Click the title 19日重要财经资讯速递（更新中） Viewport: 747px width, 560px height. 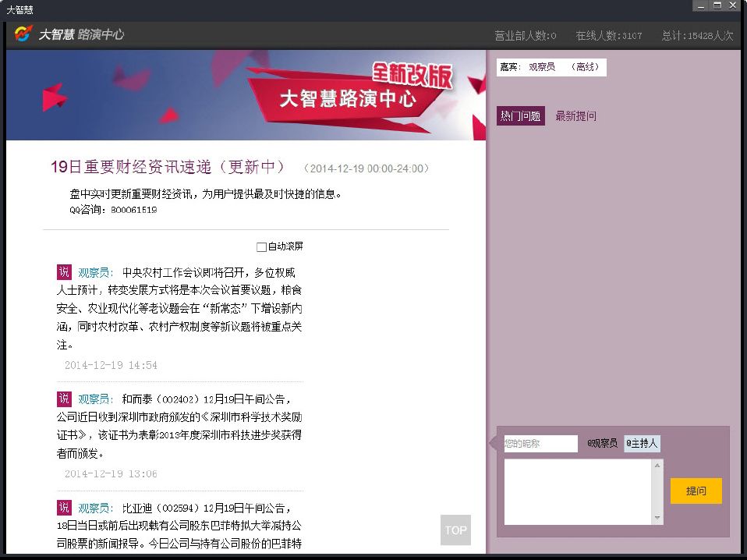pyautogui.click(x=168, y=167)
